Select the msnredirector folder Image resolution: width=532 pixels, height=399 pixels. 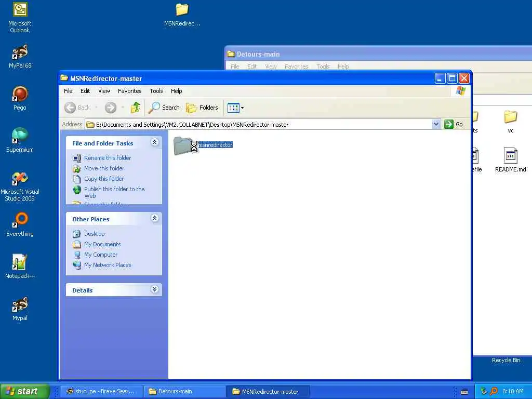tap(203, 145)
